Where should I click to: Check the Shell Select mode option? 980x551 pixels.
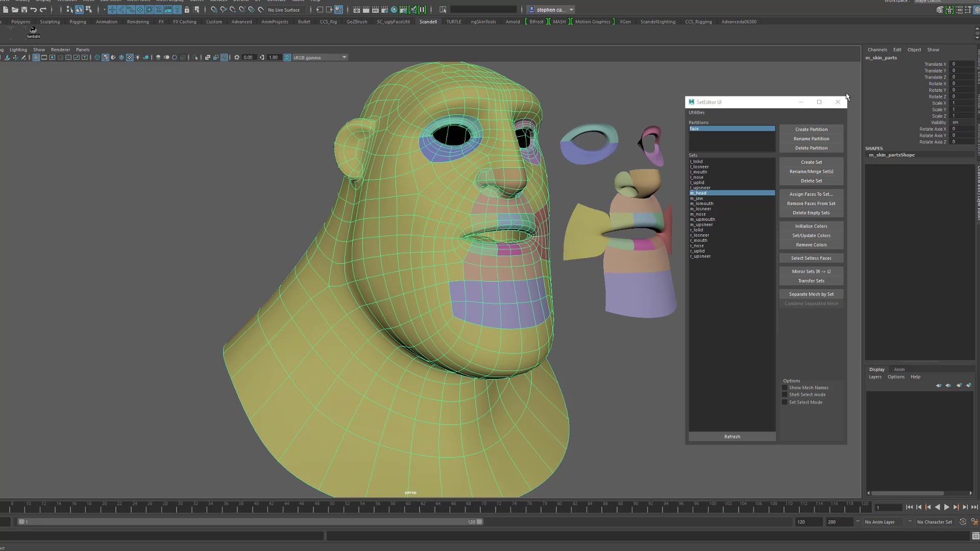click(785, 394)
